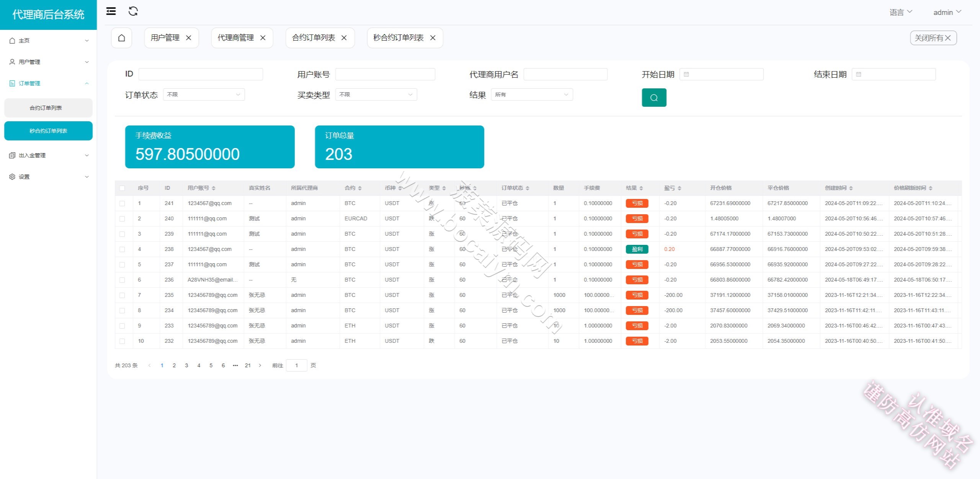Switch to the 合约订单列表 tab
The width and height of the screenshot is (980, 479).
coord(314,38)
